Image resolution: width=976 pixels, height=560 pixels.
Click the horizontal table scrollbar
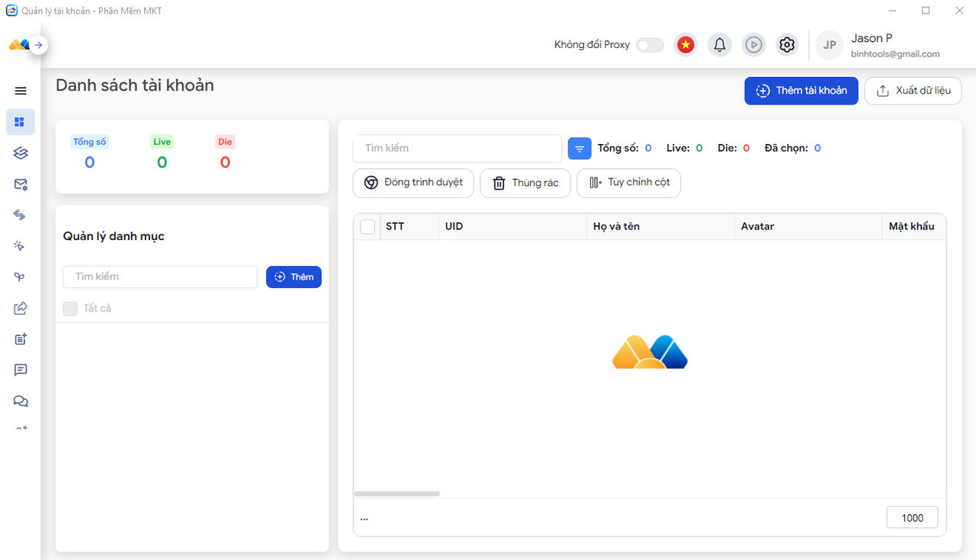point(397,494)
